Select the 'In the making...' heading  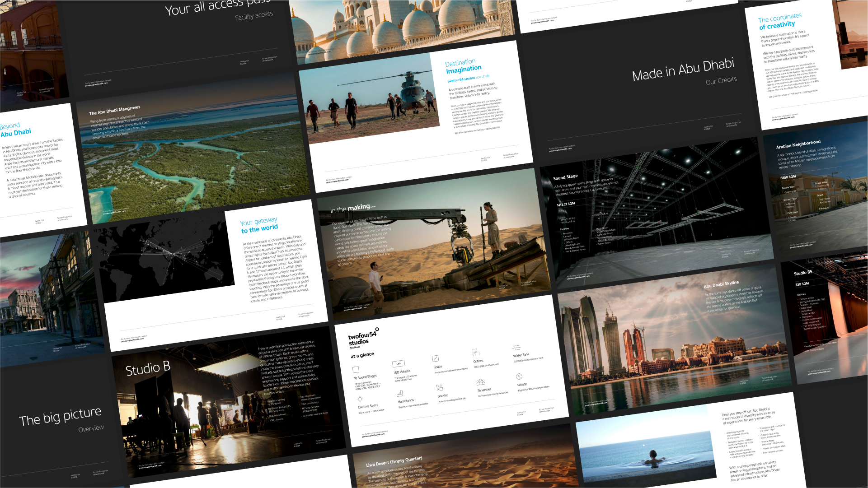pos(352,208)
